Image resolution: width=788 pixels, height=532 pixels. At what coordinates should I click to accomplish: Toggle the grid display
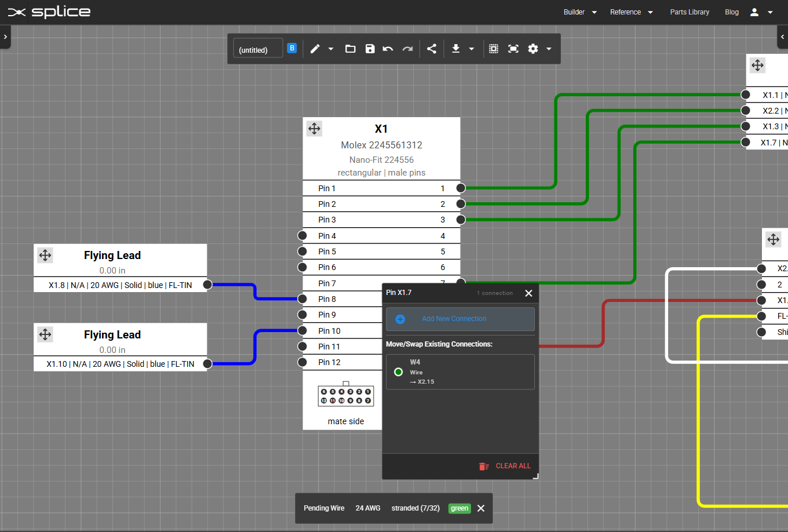[493, 49]
